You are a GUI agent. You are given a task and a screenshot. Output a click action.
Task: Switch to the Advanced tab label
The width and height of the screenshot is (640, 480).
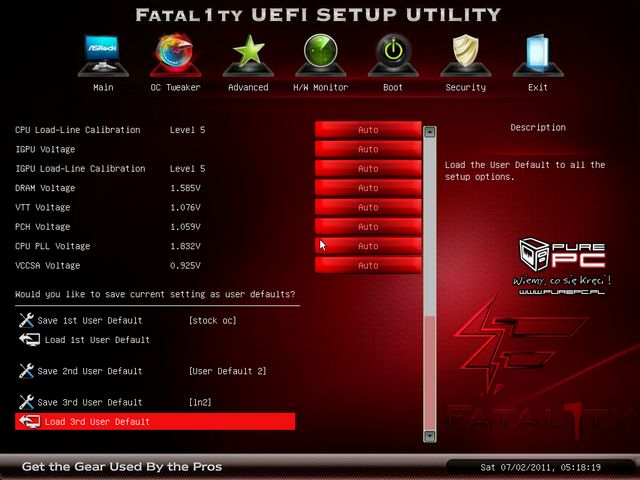248,87
